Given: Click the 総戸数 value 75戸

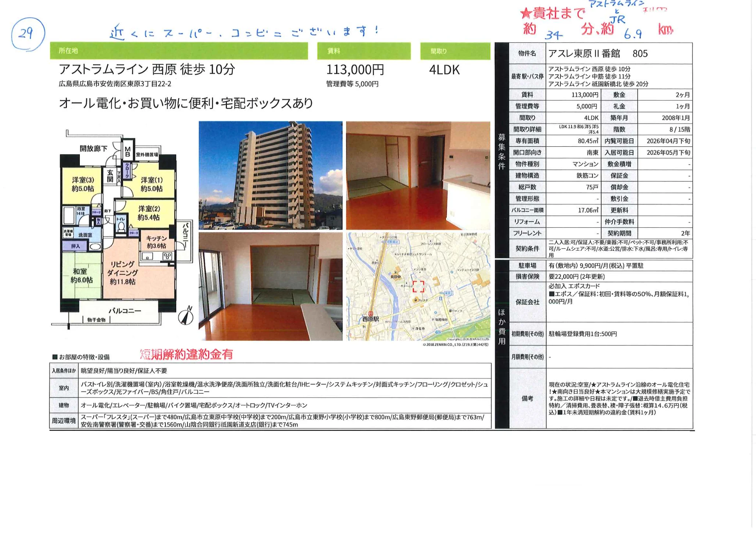Looking at the screenshot, I should (x=592, y=187).
